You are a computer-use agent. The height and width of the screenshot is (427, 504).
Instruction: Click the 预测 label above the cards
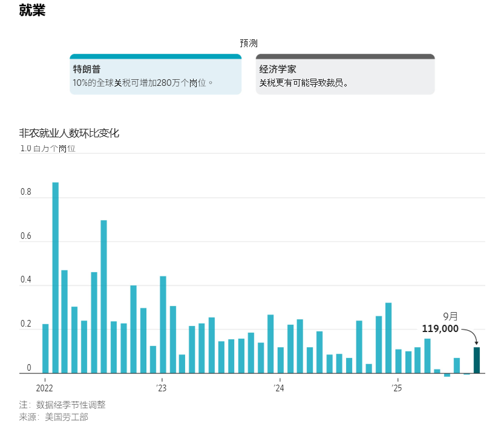click(x=249, y=43)
